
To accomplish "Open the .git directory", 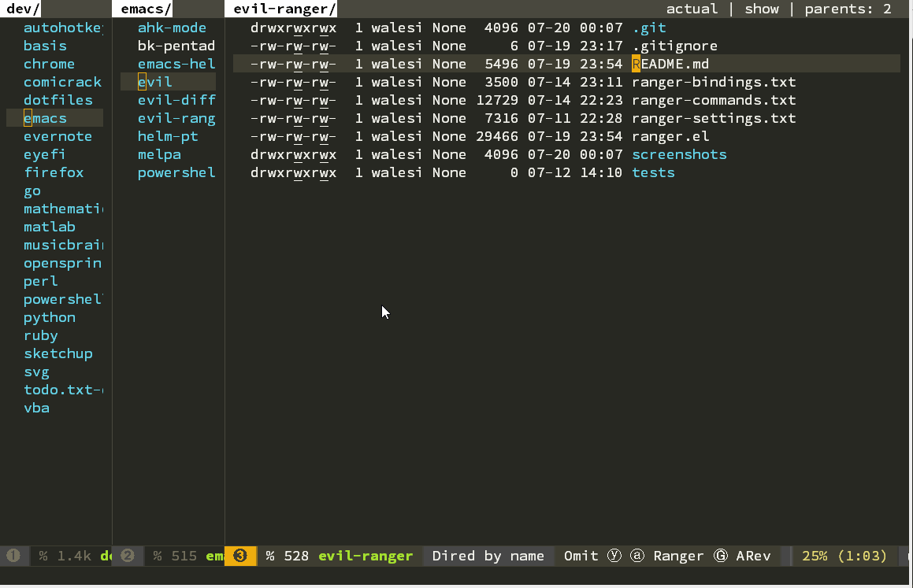I will (648, 28).
